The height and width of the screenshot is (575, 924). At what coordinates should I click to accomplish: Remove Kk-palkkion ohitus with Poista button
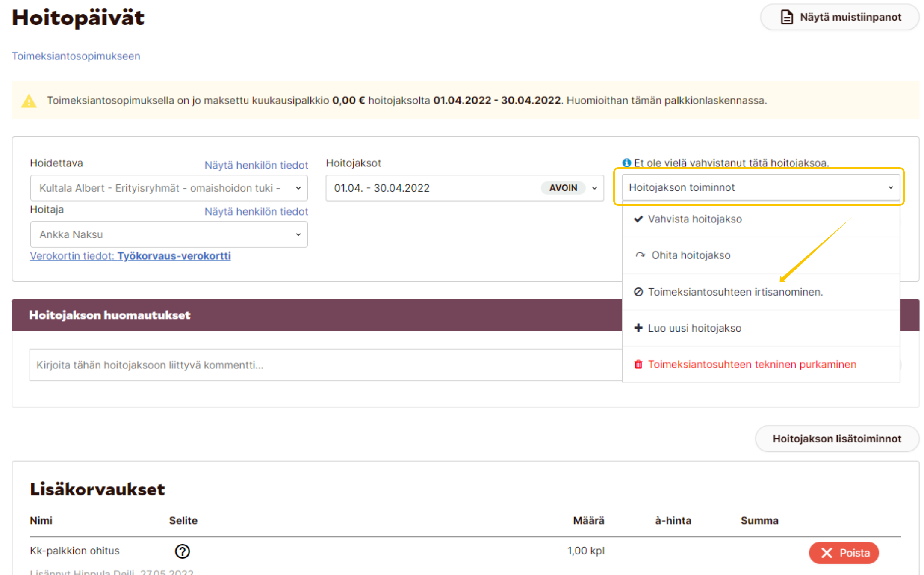click(x=844, y=553)
